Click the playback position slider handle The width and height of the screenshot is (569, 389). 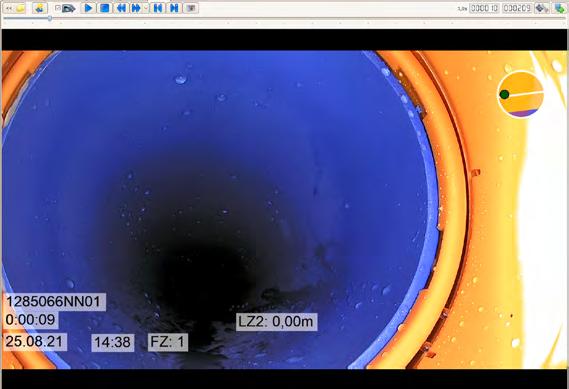pyautogui.click(x=50, y=18)
